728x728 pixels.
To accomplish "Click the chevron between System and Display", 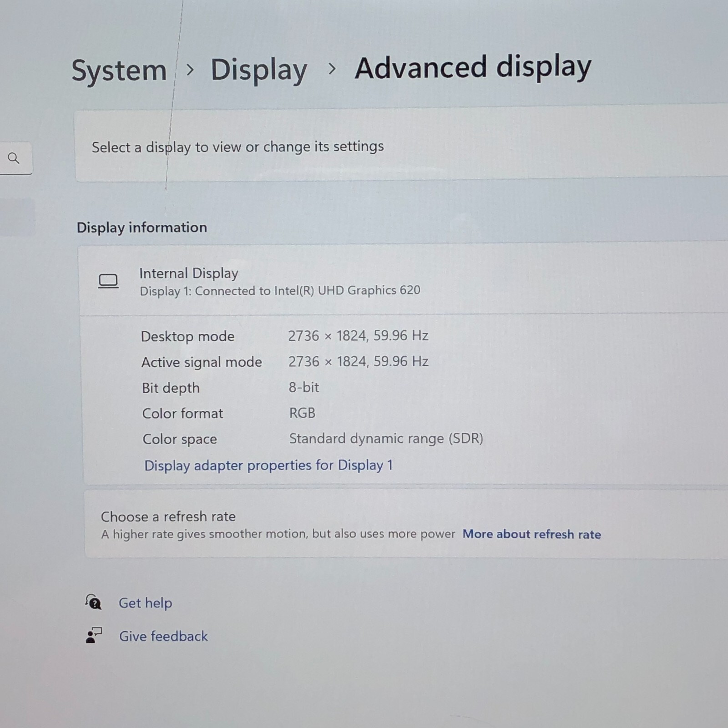I will (190, 70).
